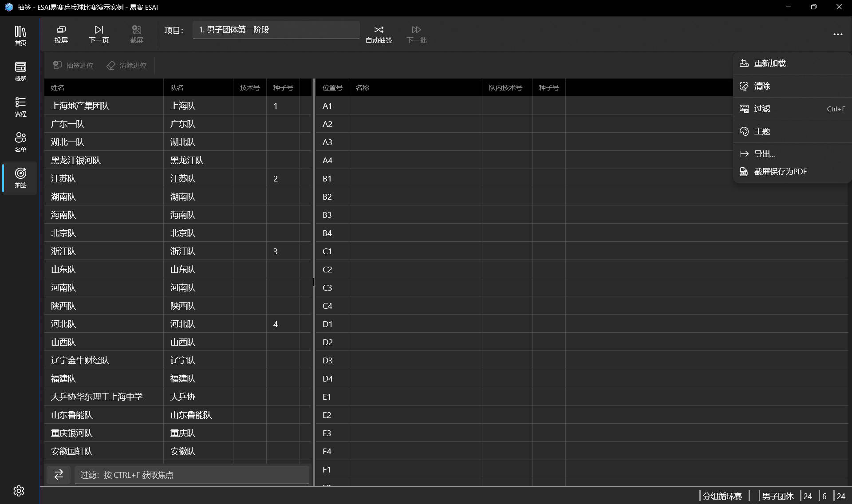The image size is (852, 504).
Task: Select the 辽宁金牛财经队 row
Action: click(x=178, y=360)
